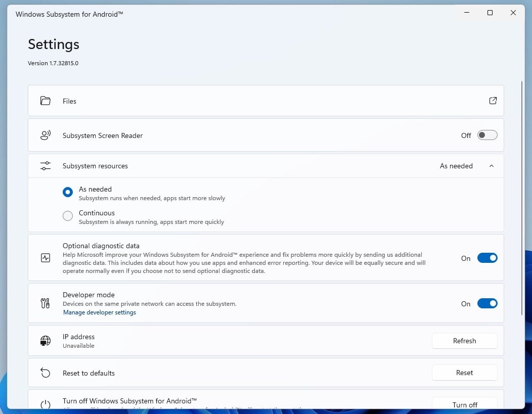This screenshot has height=414, width=532.
Task: Click the Turn off power icon
Action: click(46, 404)
